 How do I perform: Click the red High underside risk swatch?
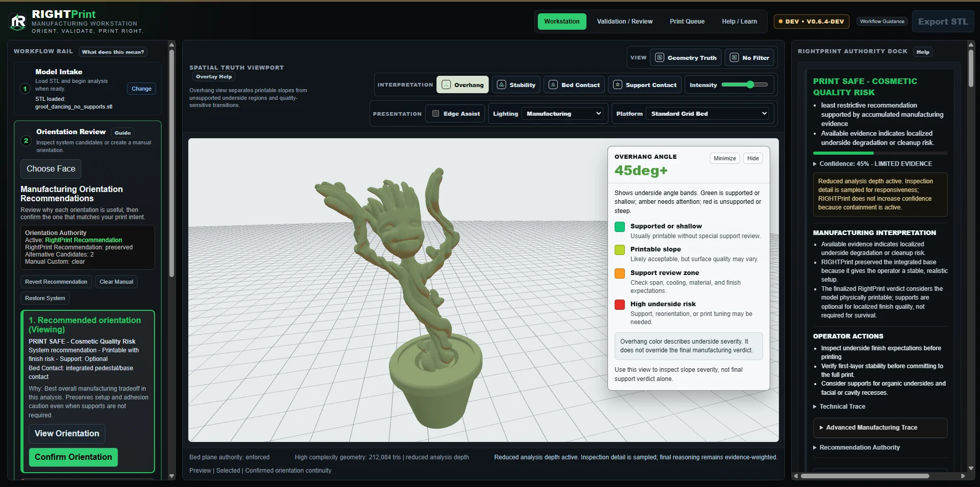[x=620, y=305]
